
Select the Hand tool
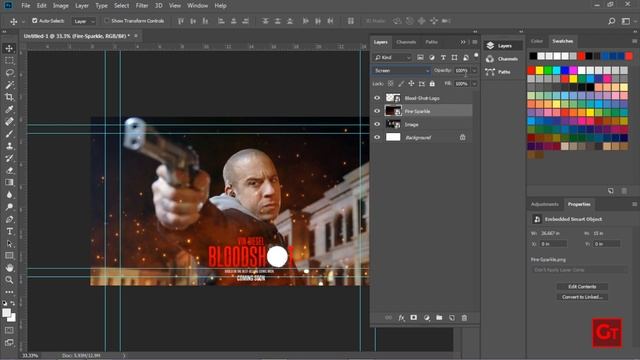[x=9, y=268]
